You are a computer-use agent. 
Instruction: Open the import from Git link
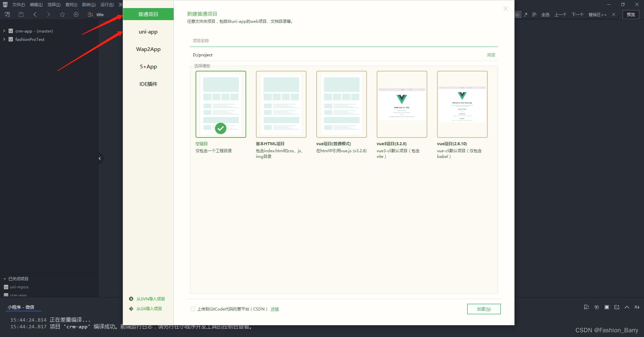(149, 309)
